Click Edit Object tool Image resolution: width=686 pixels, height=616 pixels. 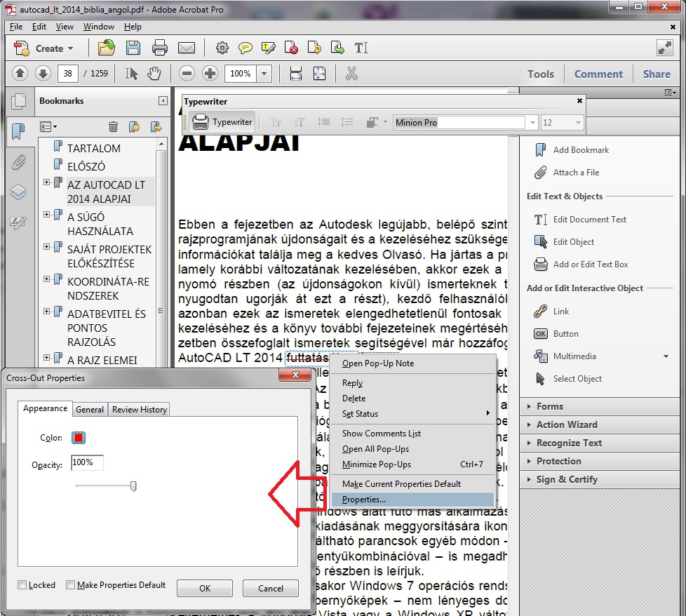pos(564,242)
